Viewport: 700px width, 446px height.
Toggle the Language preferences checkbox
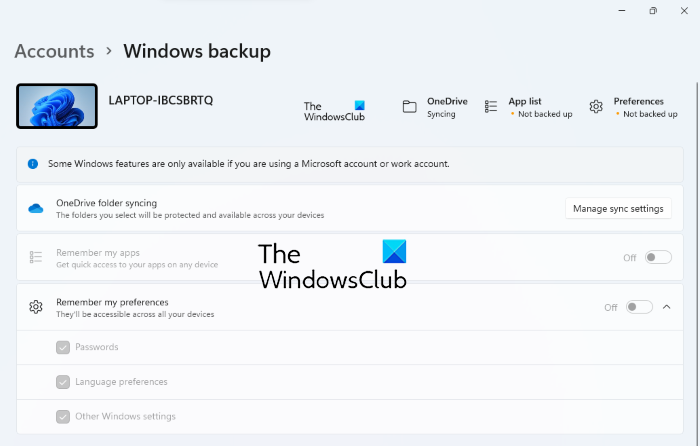tap(63, 382)
